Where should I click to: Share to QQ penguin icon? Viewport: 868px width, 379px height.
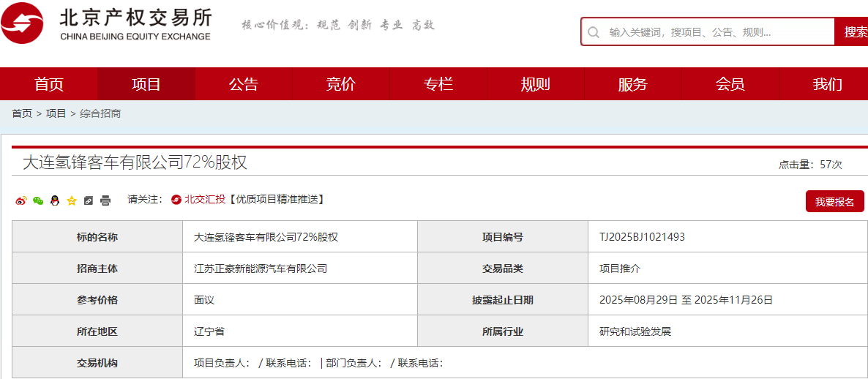click(x=54, y=201)
